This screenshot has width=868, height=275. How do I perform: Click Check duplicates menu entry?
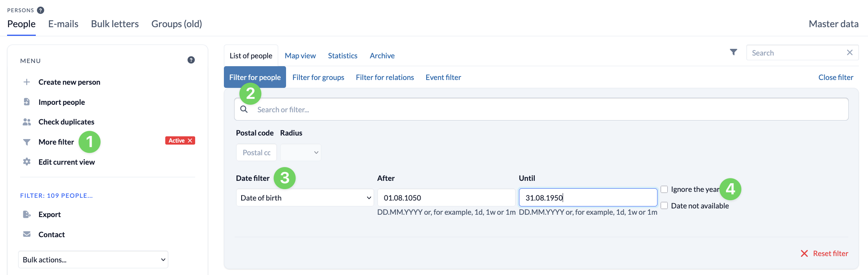click(x=66, y=122)
